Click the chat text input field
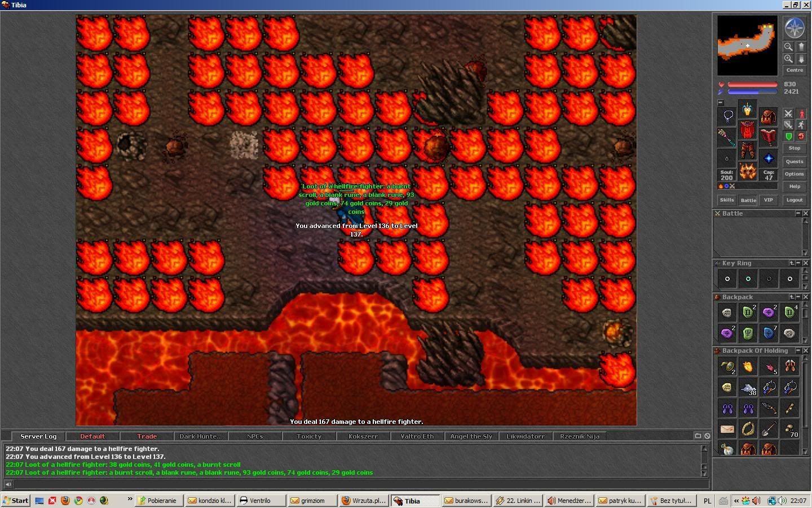Screen dimensions: 812x508 361,484
